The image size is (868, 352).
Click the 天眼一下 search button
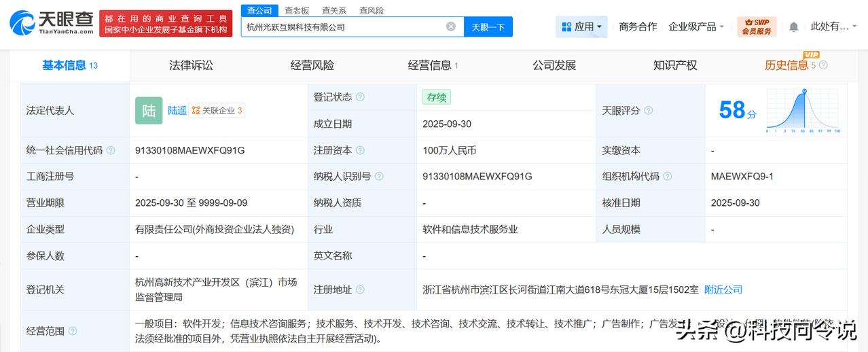pos(488,27)
